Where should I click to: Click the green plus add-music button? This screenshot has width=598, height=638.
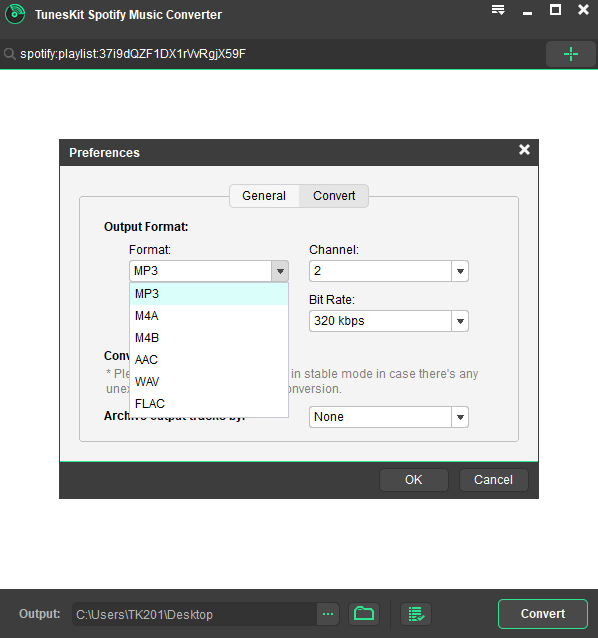coord(571,54)
